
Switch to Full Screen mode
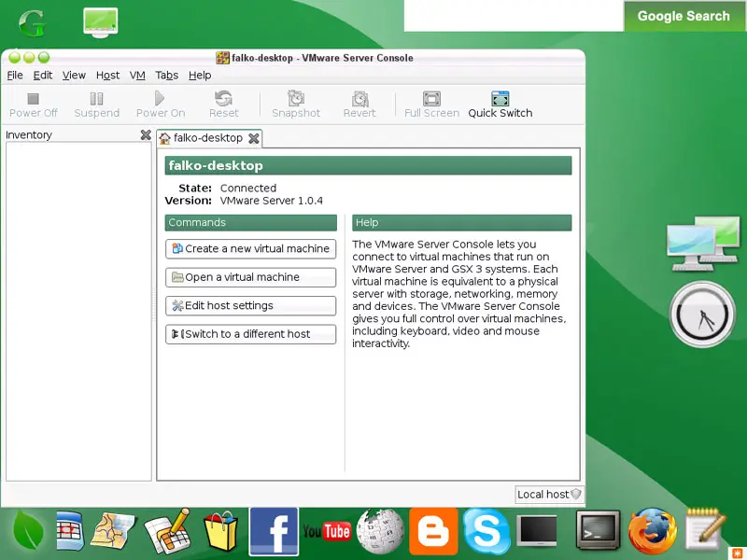[x=431, y=105]
